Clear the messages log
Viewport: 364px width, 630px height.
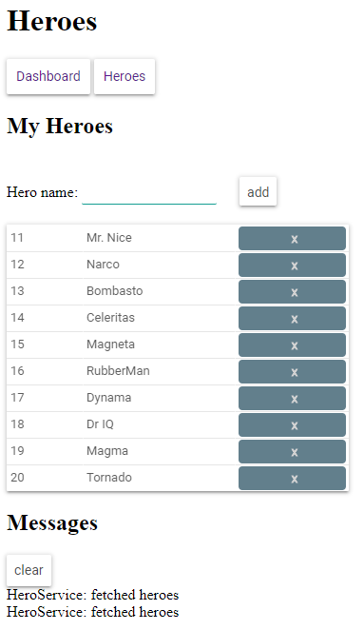click(x=29, y=570)
